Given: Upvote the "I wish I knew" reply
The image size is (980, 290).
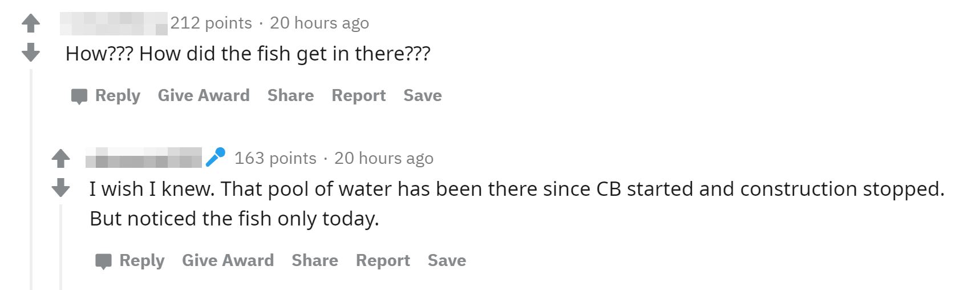Looking at the screenshot, I should pos(60,158).
